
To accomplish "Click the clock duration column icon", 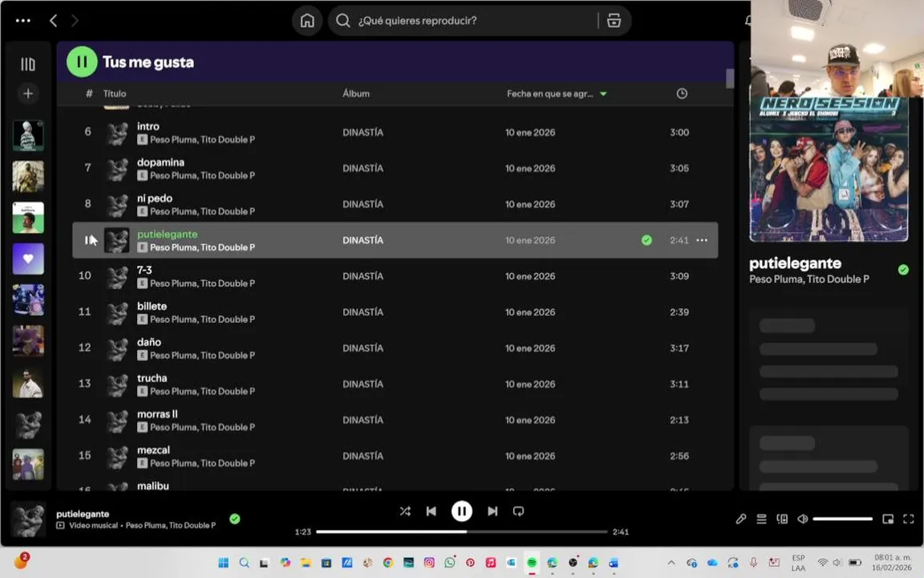I will (x=682, y=93).
